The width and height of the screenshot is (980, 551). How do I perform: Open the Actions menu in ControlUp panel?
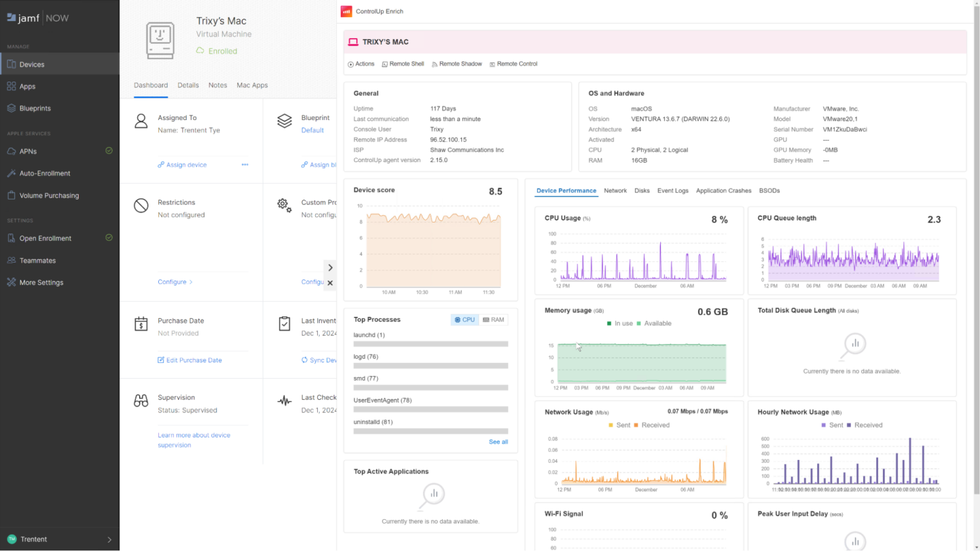tap(361, 64)
